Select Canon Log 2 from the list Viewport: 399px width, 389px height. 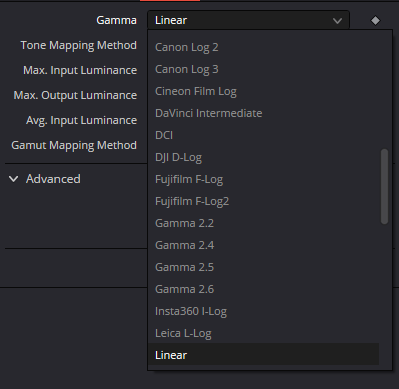point(263,47)
